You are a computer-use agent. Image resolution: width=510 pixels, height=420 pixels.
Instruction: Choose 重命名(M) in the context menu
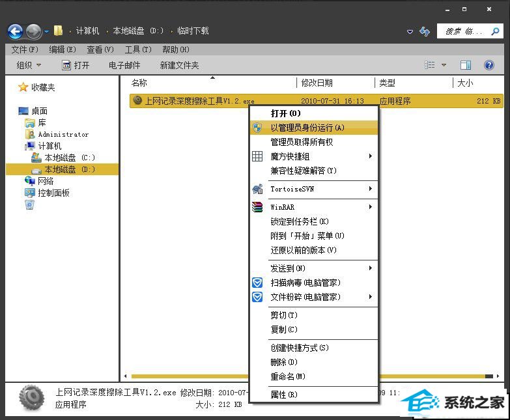313,376
